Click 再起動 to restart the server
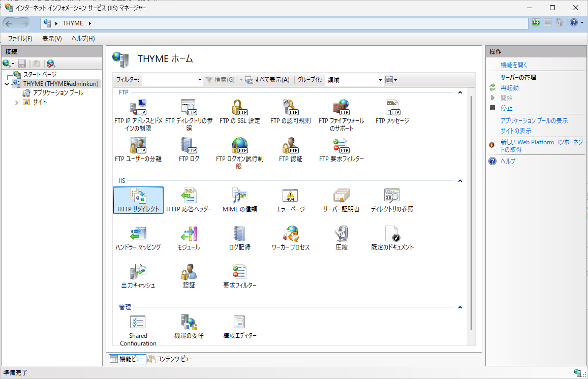 [510, 88]
